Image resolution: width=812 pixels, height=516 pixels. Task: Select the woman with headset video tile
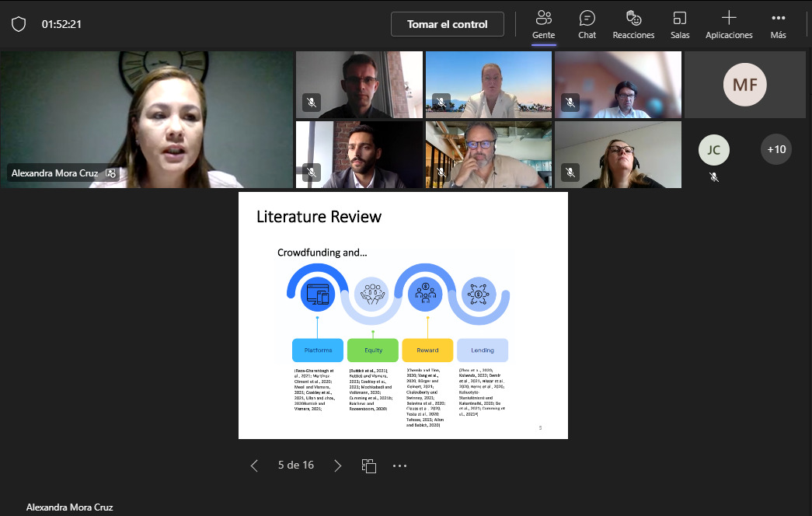pyautogui.click(x=618, y=155)
